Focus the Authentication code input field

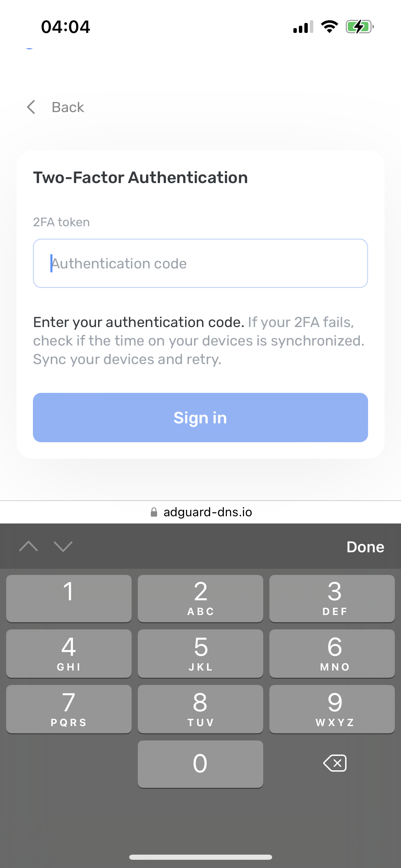pyautogui.click(x=200, y=263)
